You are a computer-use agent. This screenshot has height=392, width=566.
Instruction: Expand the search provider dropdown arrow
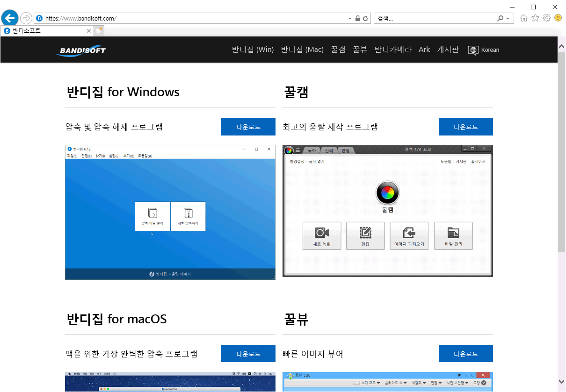tap(508, 19)
